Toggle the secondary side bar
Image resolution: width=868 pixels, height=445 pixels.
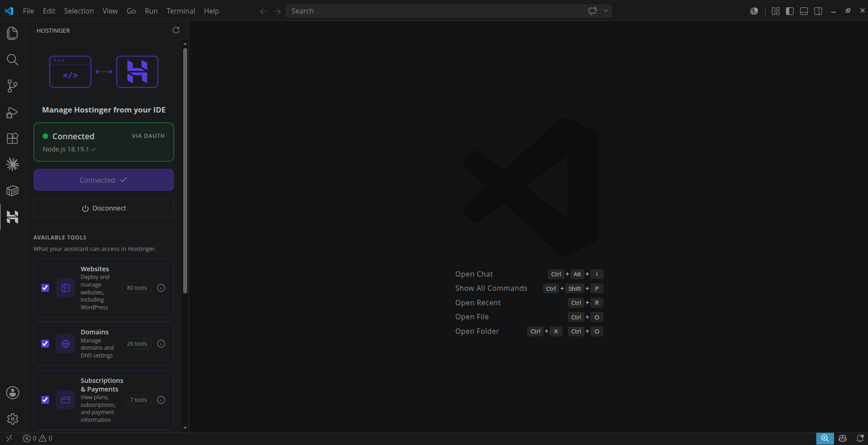tap(818, 11)
